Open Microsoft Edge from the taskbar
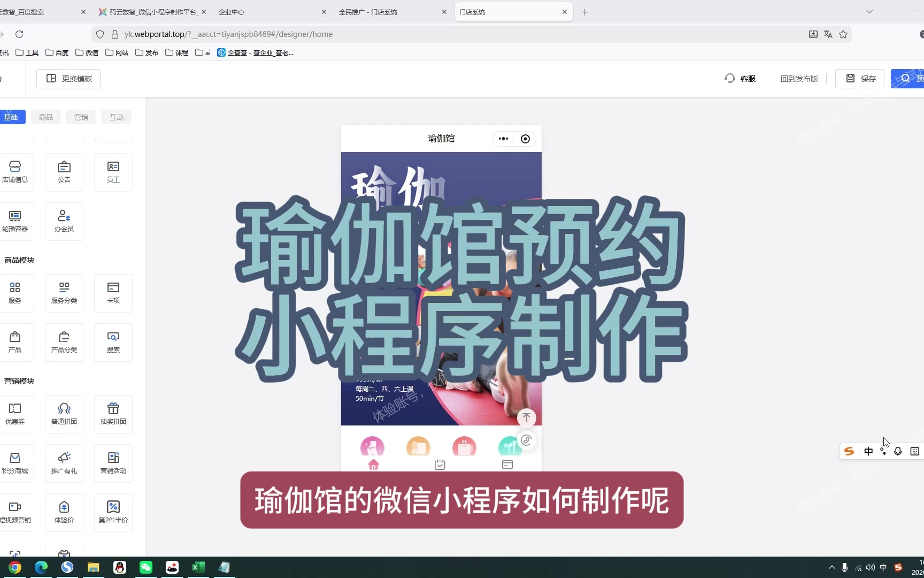Screen dimensions: 924x578 click(x=41, y=567)
